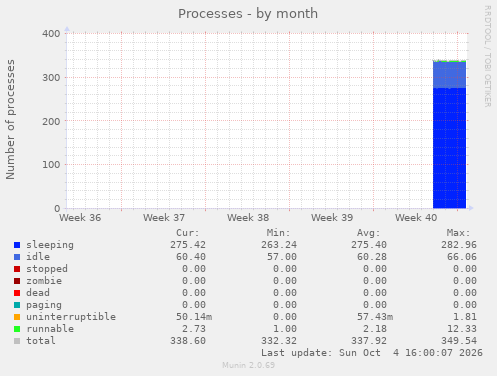Click the light-blue idle legend swatch

[x=17, y=257]
